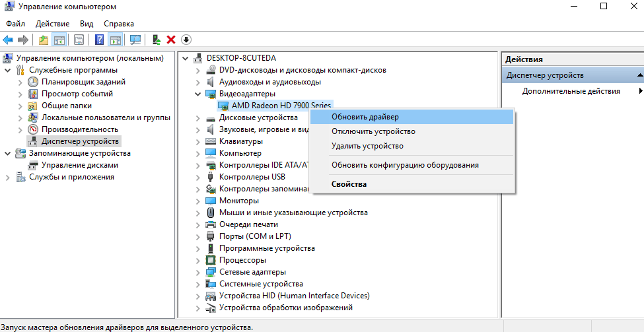Click the Forward arrow in toolbar
This screenshot has width=644, height=332.
click(x=23, y=40)
